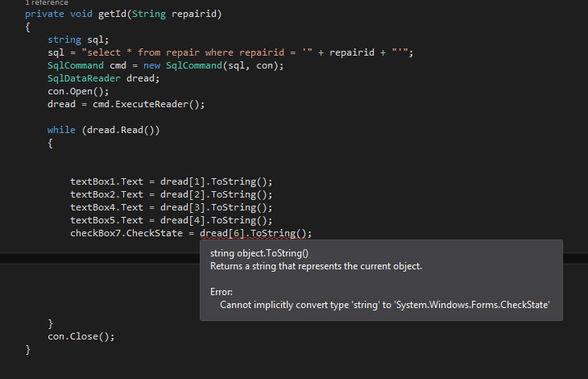Click the '1 reference' CodeLens link
Viewport: 588px width, 379px height.
(47, 2)
